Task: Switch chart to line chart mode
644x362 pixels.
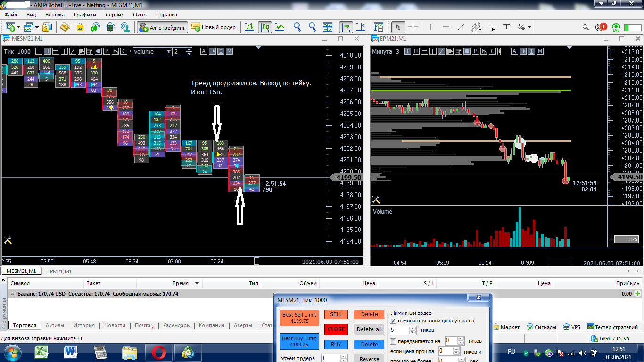Action: coord(280,27)
